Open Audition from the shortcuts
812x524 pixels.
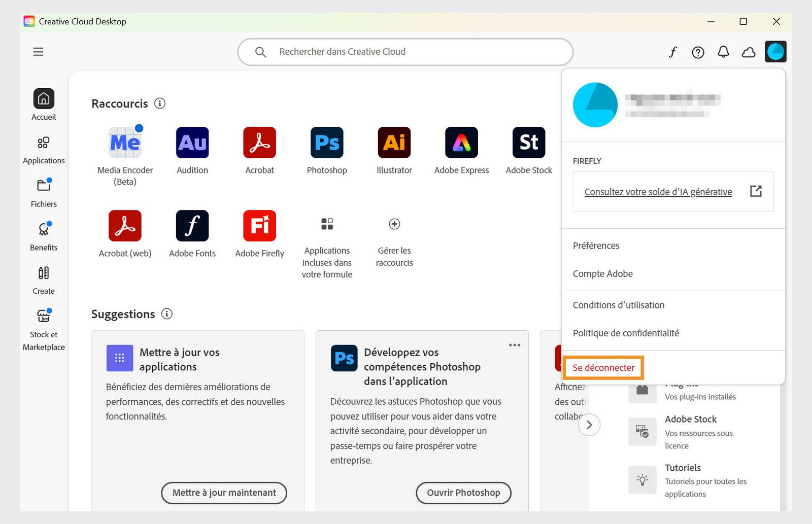pos(192,144)
